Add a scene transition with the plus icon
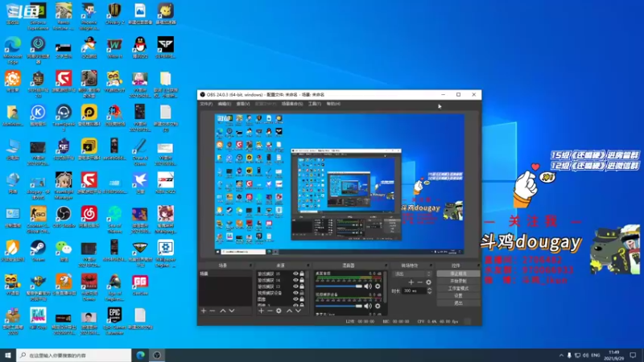The height and width of the screenshot is (362, 644). pyautogui.click(x=411, y=282)
